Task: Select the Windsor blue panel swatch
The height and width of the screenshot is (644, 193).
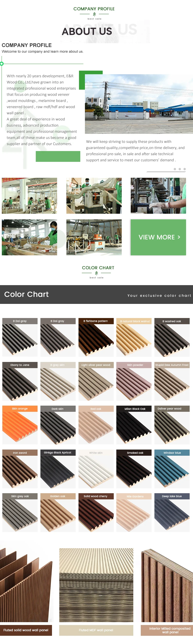Action: (x=172, y=469)
